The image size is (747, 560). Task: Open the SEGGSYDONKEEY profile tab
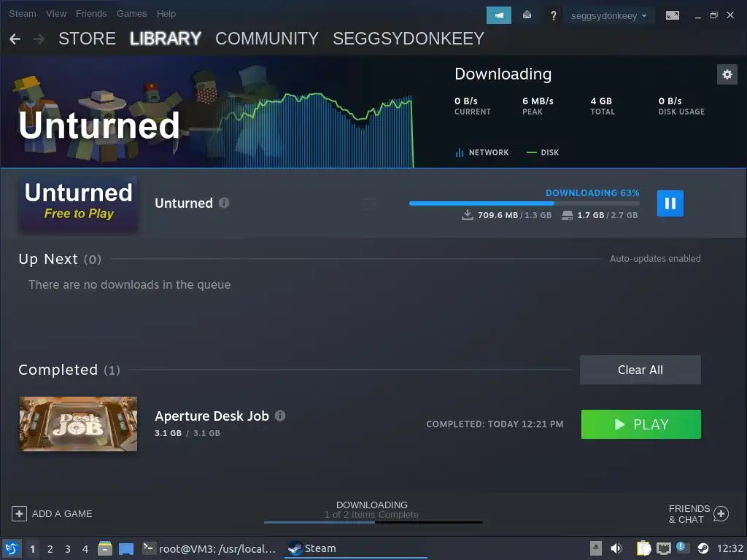coord(409,39)
